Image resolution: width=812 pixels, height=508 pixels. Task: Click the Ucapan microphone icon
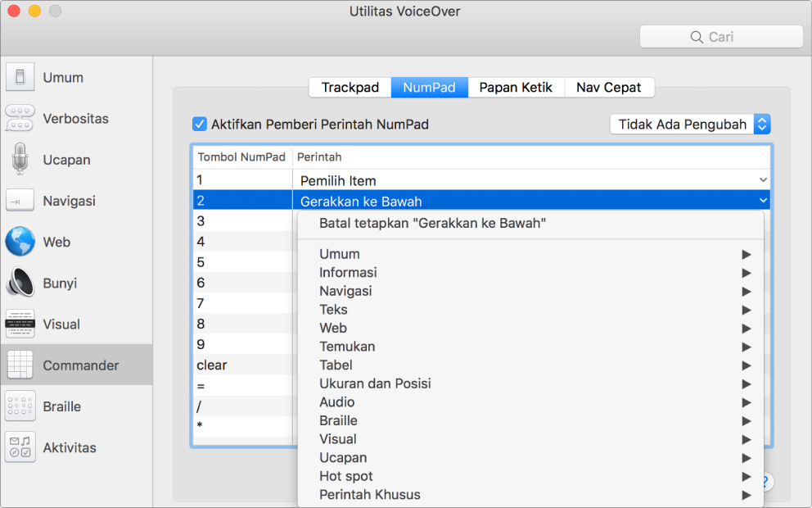[20, 160]
